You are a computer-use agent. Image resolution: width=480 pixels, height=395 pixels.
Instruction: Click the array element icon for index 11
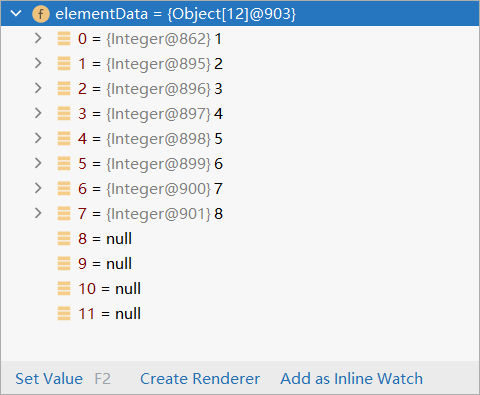coord(64,314)
